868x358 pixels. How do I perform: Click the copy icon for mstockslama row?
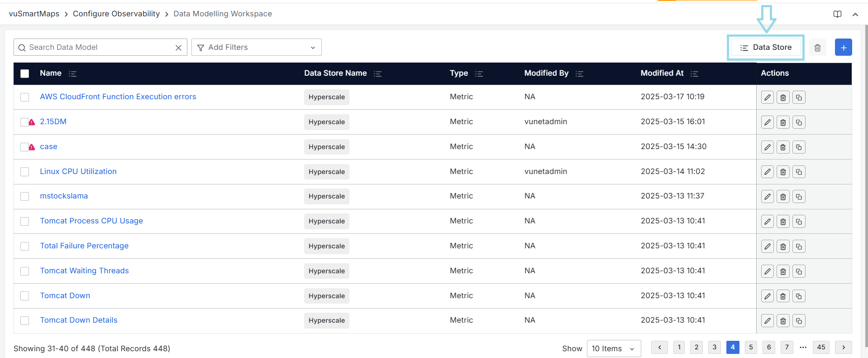click(x=799, y=197)
